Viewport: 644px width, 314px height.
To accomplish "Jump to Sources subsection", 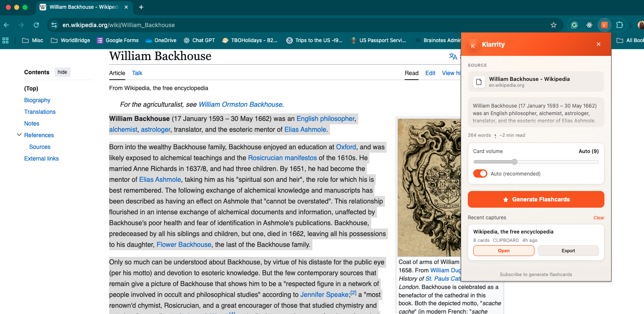I will pyautogui.click(x=40, y=147).
